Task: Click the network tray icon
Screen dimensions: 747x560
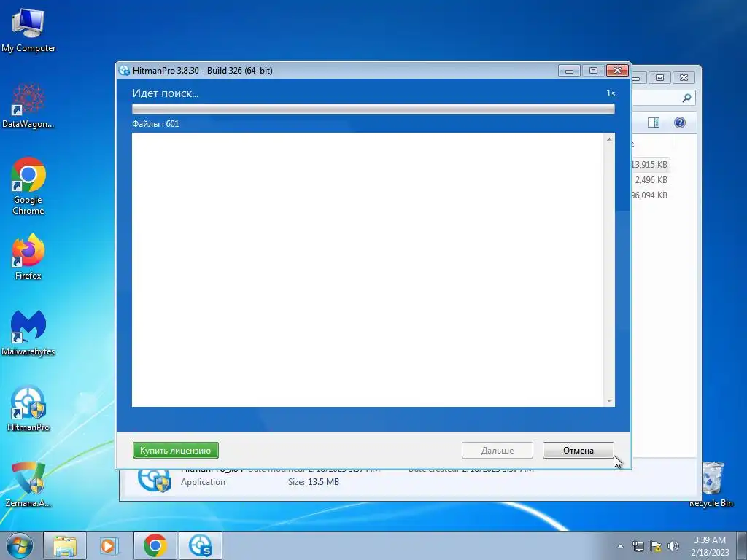Action: [x=638, y=546]
